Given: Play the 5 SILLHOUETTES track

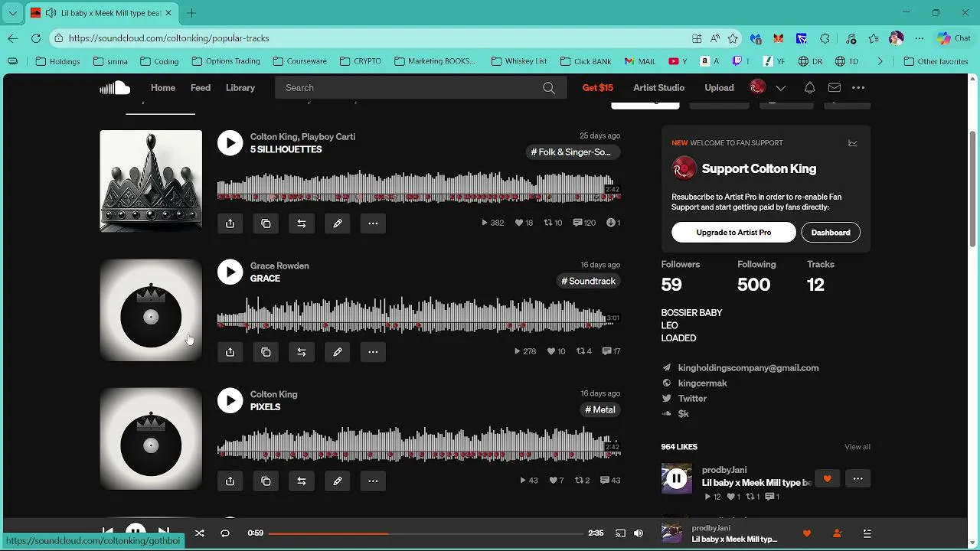Looking at the screenshot, I should [230, 142].
